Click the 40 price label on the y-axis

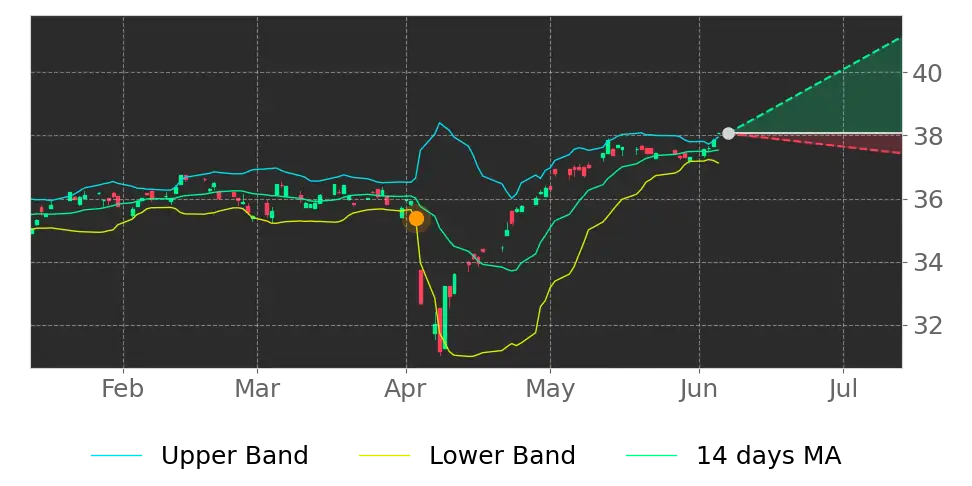[x=927, y=73]
